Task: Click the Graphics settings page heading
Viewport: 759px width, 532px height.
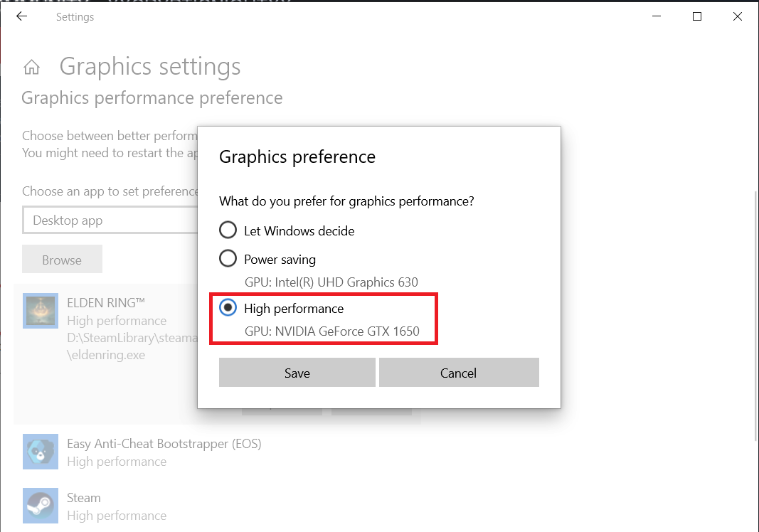Action: pyautogui.click(x=150, y=67)
